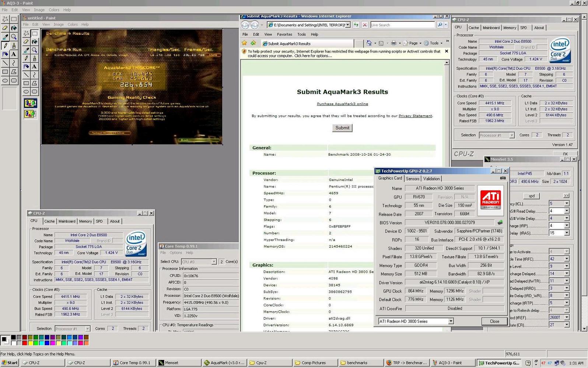Image resolution: width=588 pixels, height=368 pixels.
Task: Search with the Live Search magnifier button
Action: [440, 25]
